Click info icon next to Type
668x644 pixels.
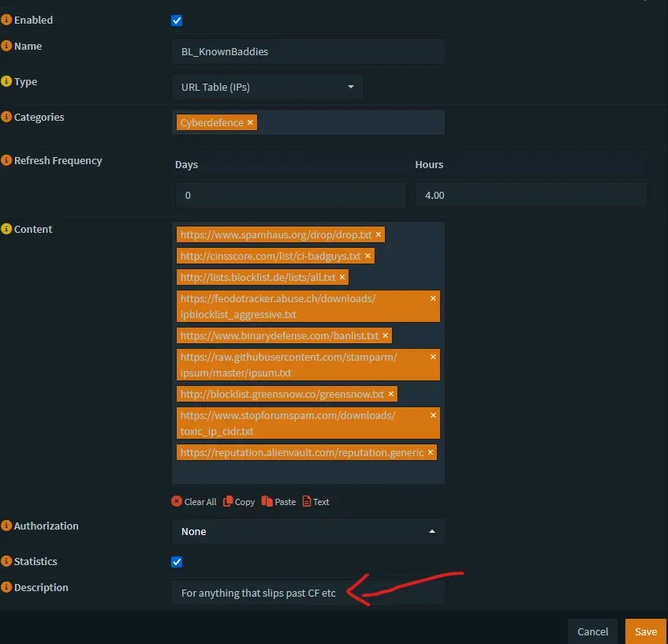pyautogui.click(x=6, y=81)
